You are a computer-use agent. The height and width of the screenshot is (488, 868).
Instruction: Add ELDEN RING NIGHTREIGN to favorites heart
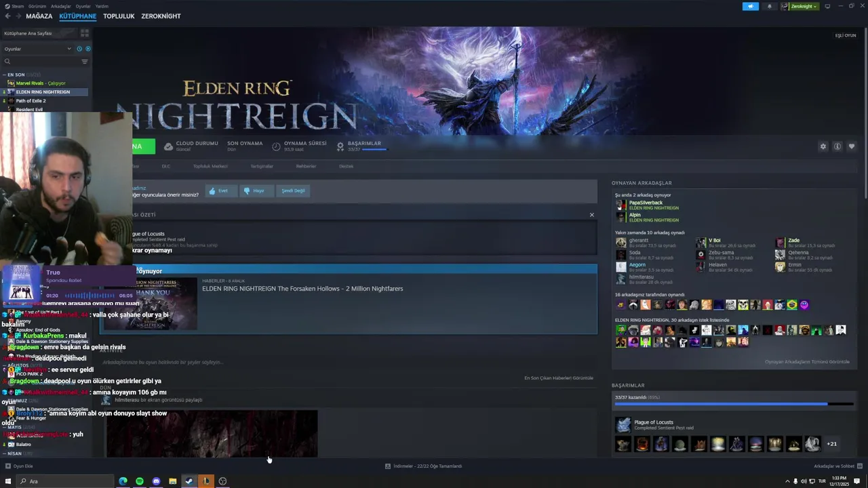click(852, 146)
